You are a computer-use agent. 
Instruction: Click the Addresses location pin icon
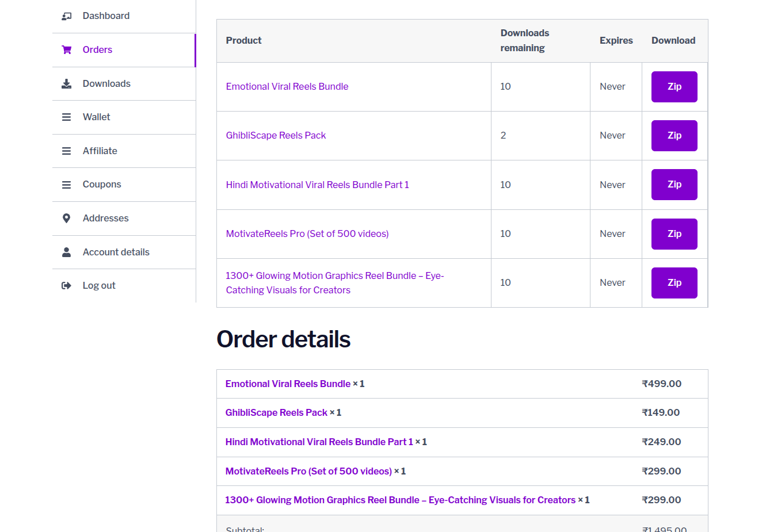(66, 219)
